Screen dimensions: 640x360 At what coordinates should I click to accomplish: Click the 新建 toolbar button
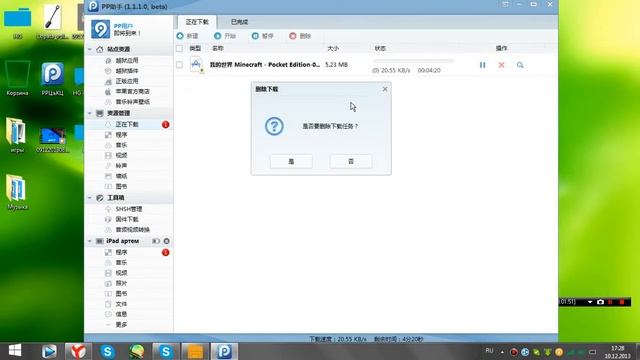[187, 36]
